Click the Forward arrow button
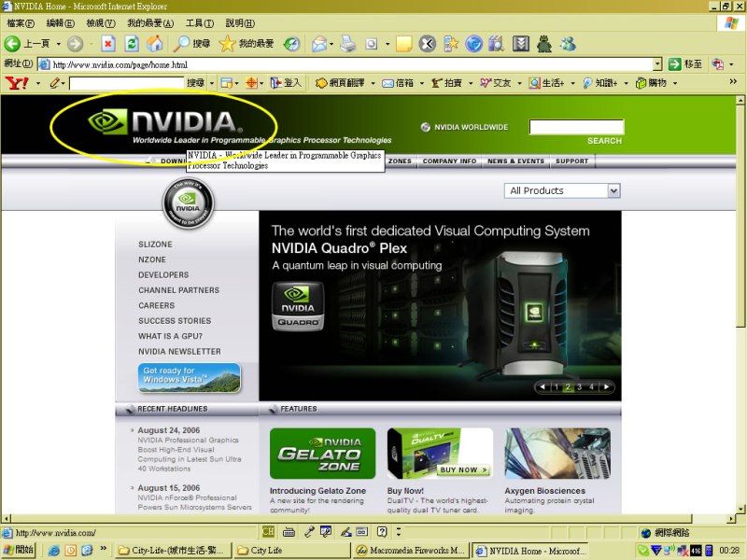This screenshot has height=560, width=747. [75, 44]
